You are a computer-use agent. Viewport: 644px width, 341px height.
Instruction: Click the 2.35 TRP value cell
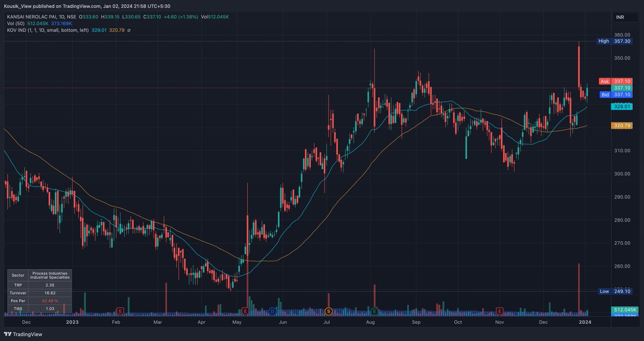49,285
